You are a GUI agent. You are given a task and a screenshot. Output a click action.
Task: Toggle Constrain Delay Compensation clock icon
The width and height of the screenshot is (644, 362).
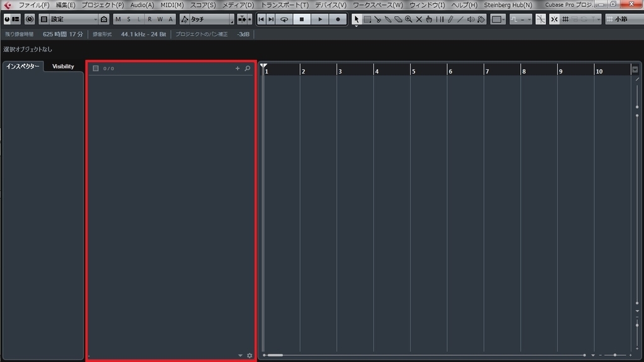[30, 19]
